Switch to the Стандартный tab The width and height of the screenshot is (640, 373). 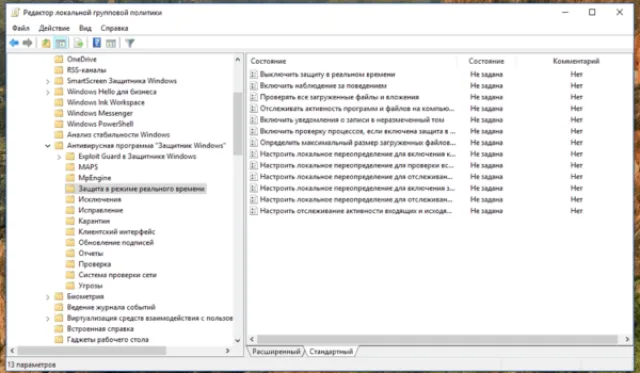coord(331,351)
